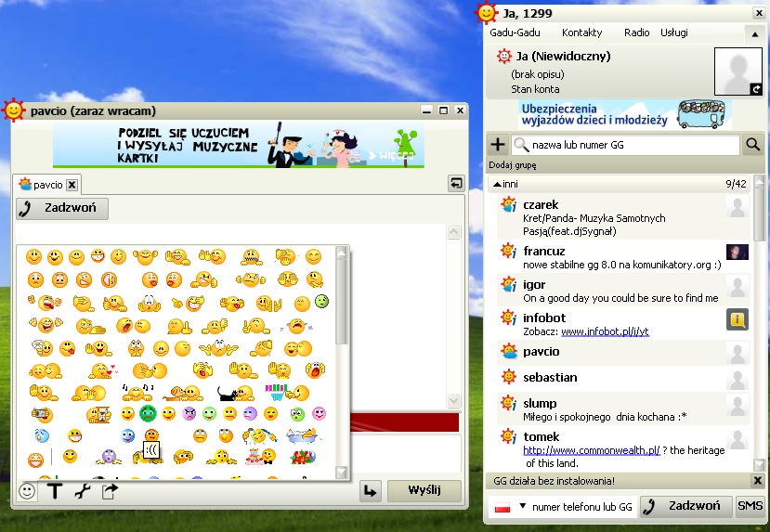Click the magnifier search button in contacts window
Viewport: 770px width, 532px height.
click(x=752, y=144)
